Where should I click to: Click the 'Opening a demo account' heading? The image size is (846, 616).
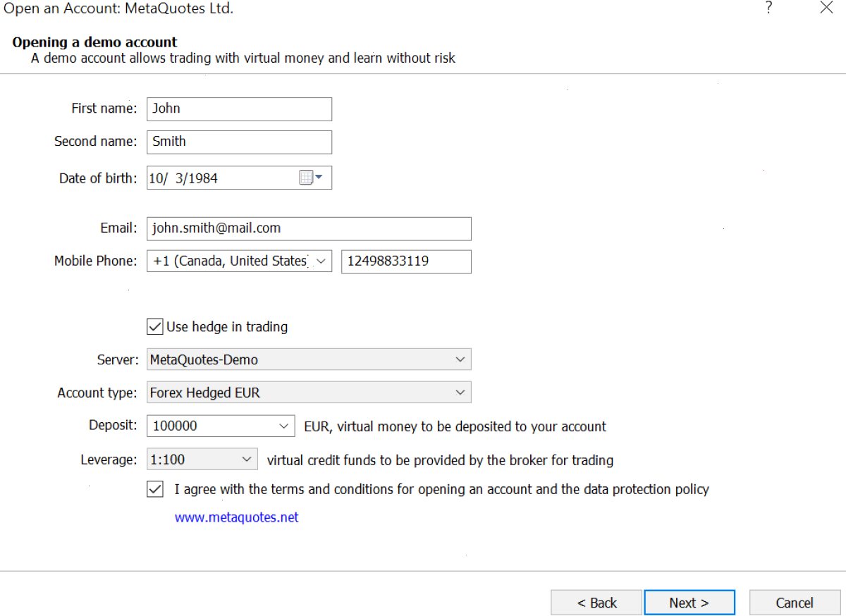(95, 42)
